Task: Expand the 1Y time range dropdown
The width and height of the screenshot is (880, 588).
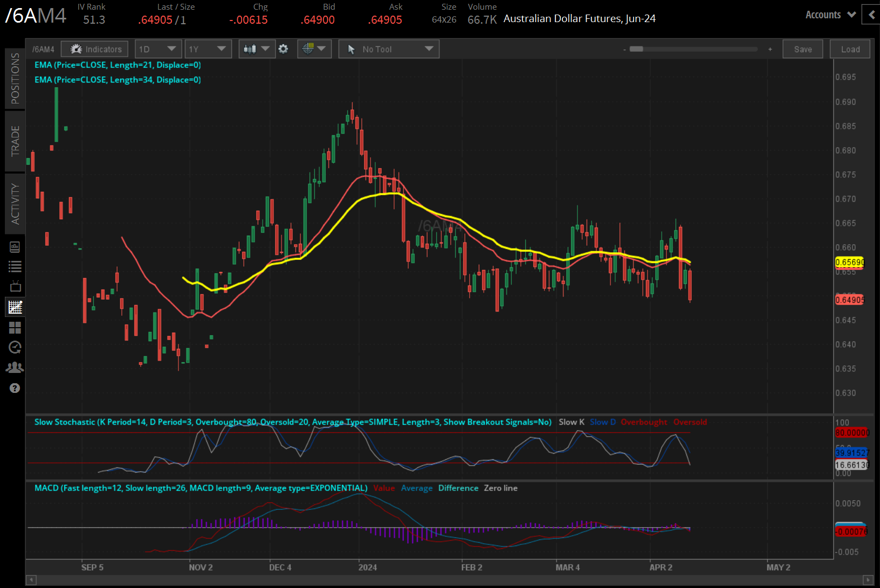Action: pos(208,49)
